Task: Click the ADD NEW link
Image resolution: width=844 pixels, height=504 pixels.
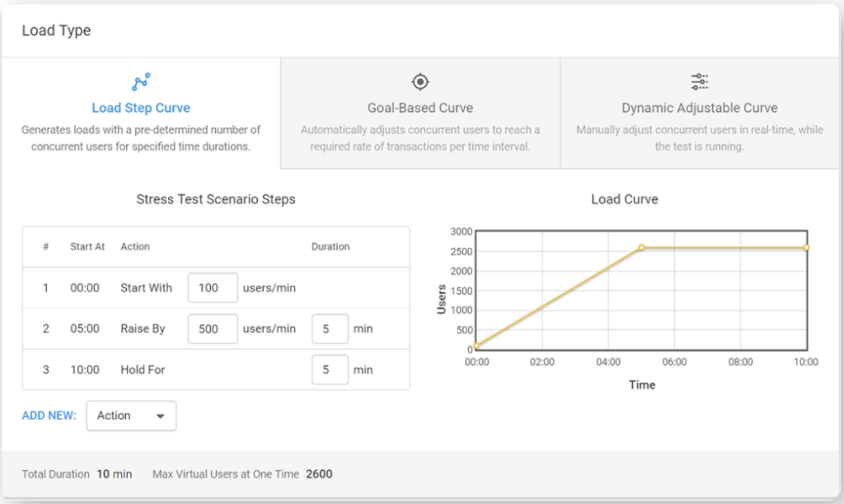Action: point(49,416)
